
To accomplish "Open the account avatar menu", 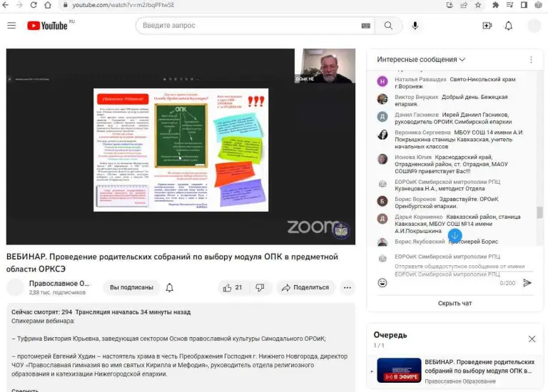I will [534, 26].
